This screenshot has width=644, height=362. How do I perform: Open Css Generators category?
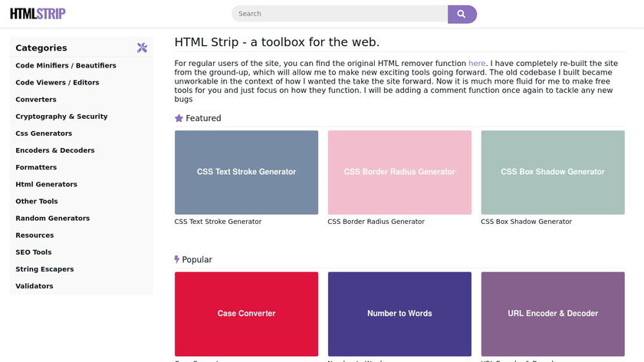44,133
